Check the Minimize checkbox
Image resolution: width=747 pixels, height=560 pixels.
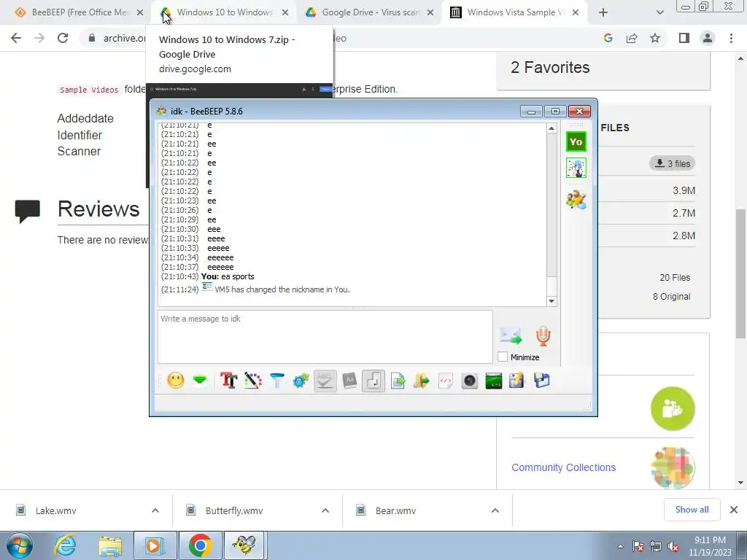pyautogui.click(x=503, y=357)
